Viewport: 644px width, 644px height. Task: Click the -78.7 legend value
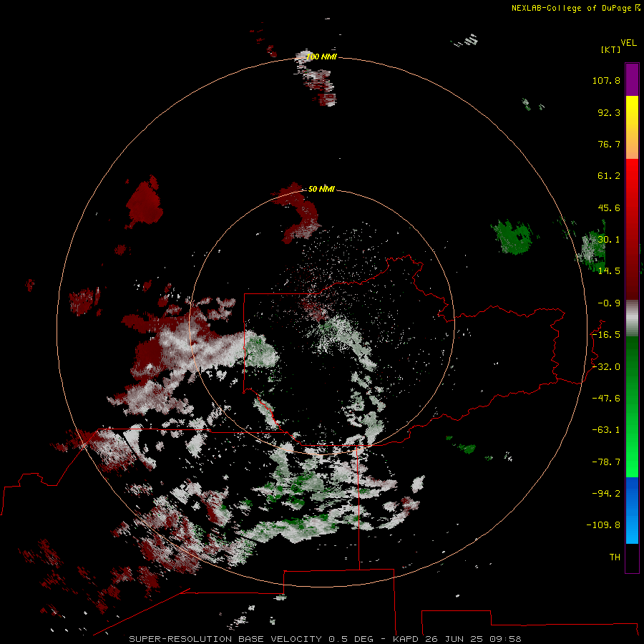[x=606, y=462]
